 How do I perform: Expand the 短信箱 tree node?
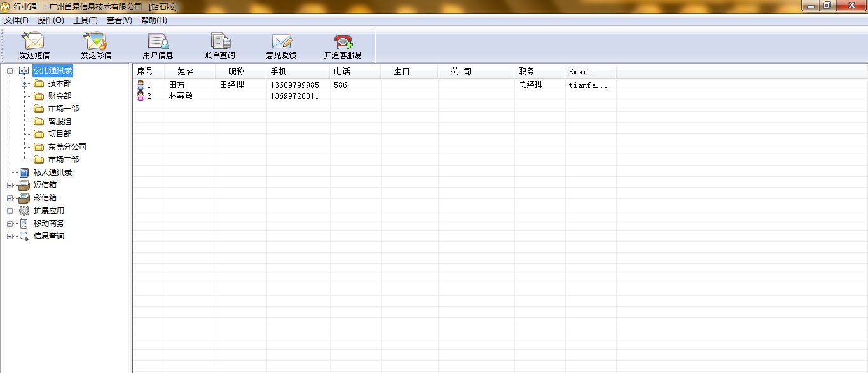click(10, 185)
